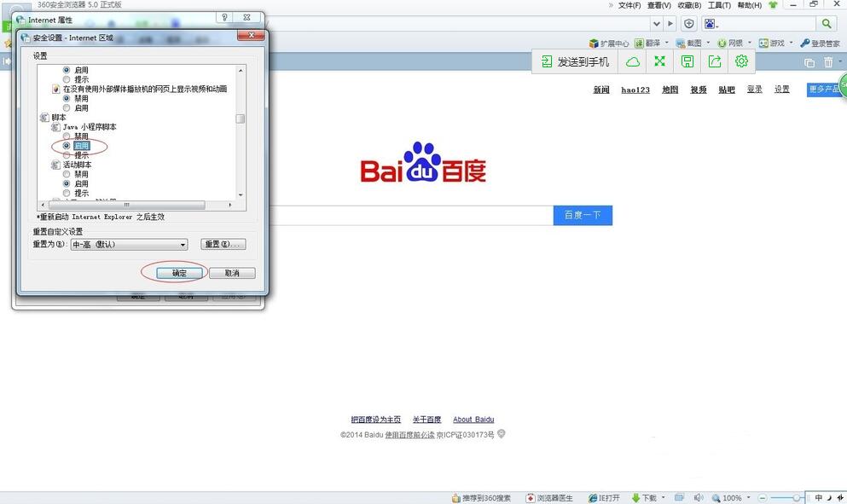847x504 pixels.
Task: Open the cloud sync icon
Action: (633, 61)
